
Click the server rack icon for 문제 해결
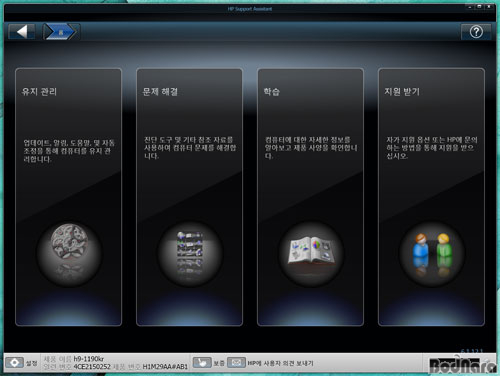(x=190, y=253)
